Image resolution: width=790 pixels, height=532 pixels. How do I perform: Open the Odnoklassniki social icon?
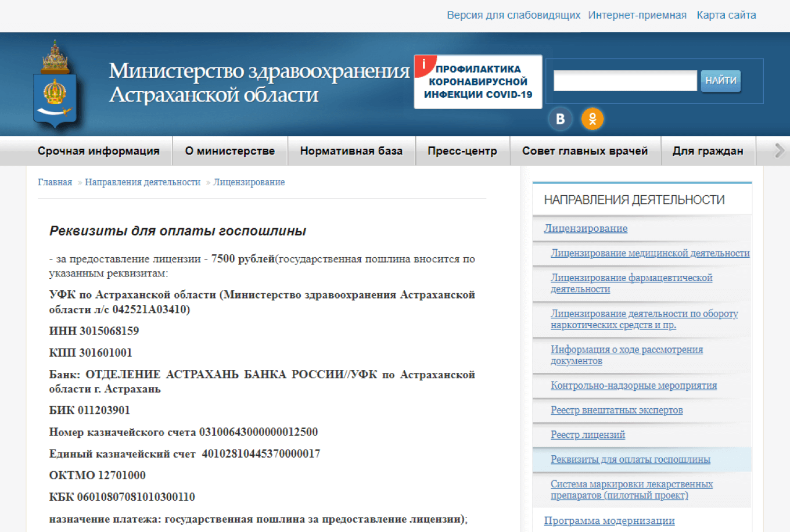coord(592,118)
